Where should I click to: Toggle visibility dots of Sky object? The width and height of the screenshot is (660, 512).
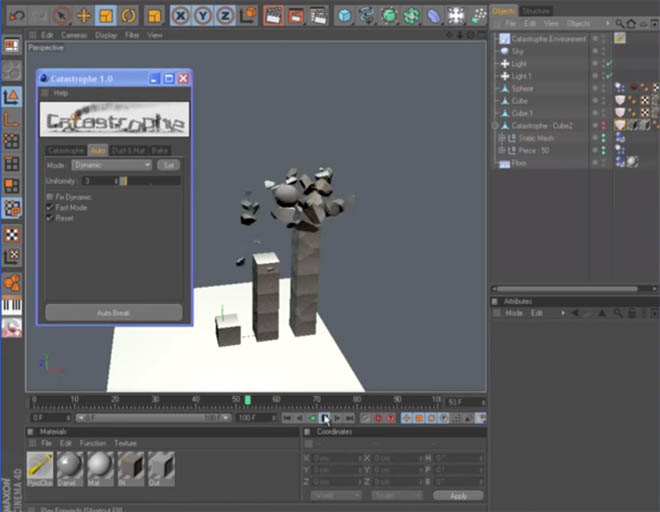click(604, 51)
